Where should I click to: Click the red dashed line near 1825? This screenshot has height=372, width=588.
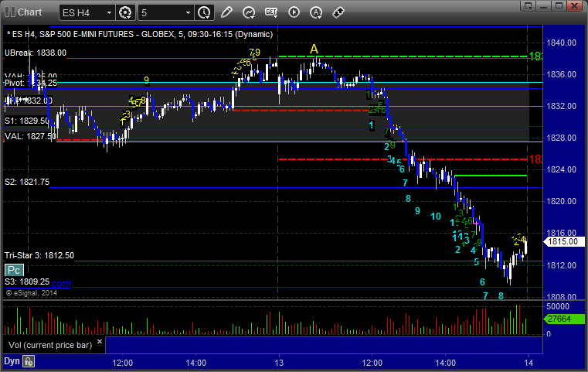point(403,159)
